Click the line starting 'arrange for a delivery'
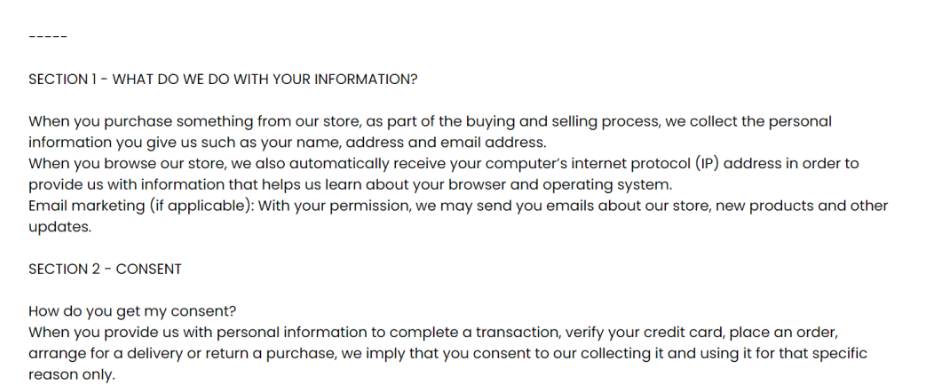This screenshot has height=384, width=933. 447,354
